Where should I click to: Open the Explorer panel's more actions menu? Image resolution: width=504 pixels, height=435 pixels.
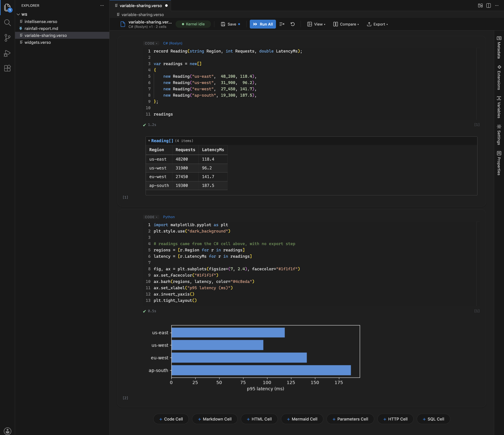click(102, 6)
